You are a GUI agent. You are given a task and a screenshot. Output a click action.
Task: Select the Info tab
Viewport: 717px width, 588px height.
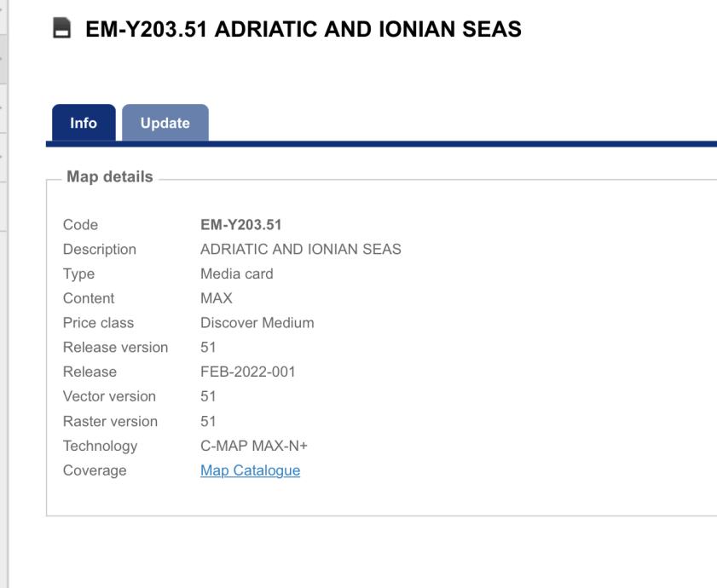pyautogui.click(x=84, y=124)
